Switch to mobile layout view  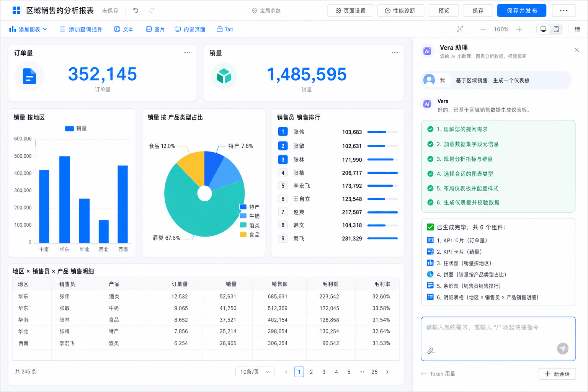pyautogui.click(x=556, y=29)
